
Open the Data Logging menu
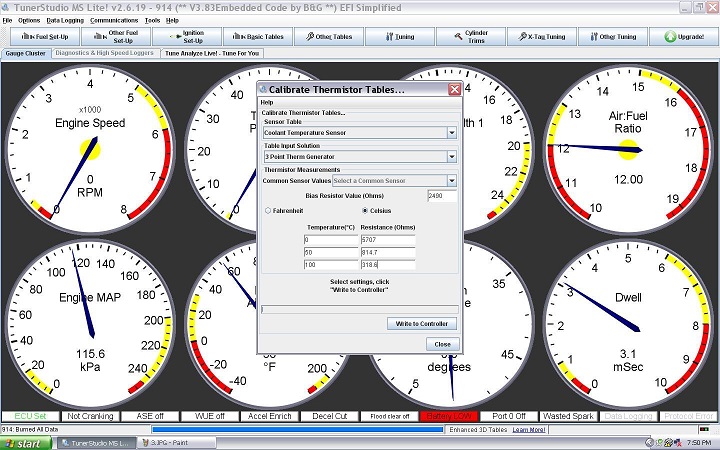(65, 21)
